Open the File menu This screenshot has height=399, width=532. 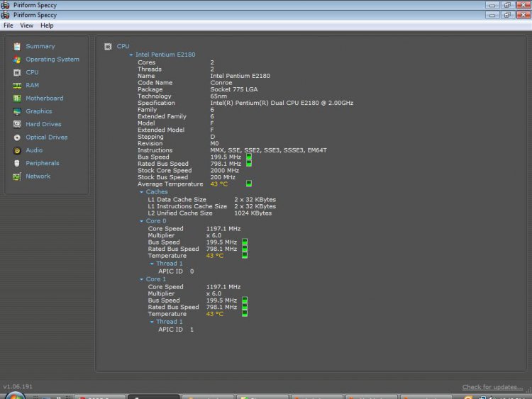[8, 26]
